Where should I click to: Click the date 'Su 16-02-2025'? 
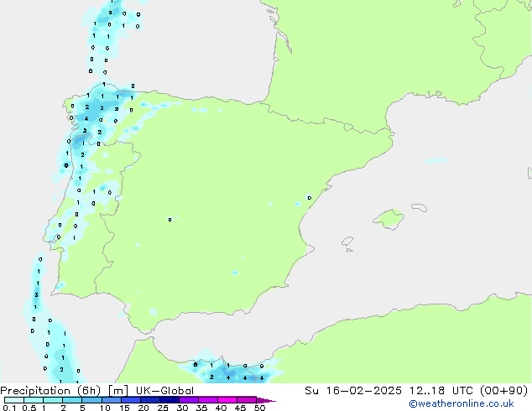click(353, 391)
